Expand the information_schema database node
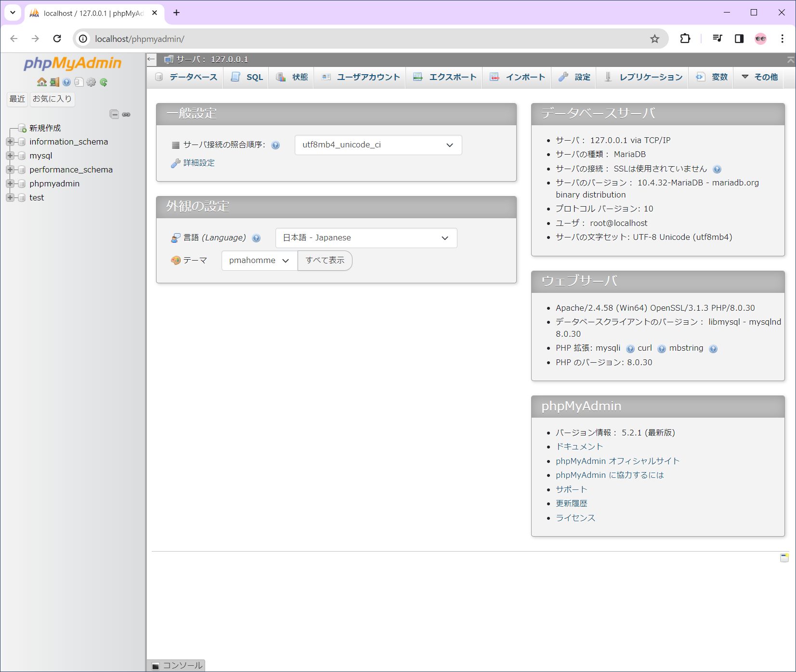The image size is (796, 672). click(10, 142)
